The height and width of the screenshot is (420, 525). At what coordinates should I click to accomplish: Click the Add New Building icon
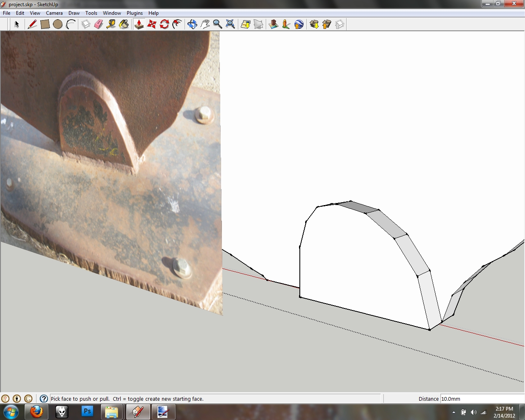click(x=274, y=24)
